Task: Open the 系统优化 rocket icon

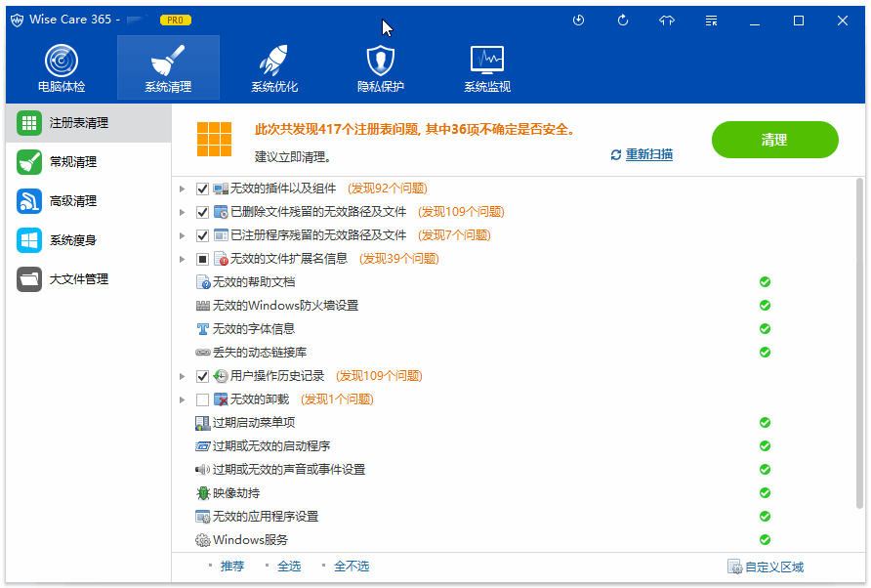Action: 274,62
